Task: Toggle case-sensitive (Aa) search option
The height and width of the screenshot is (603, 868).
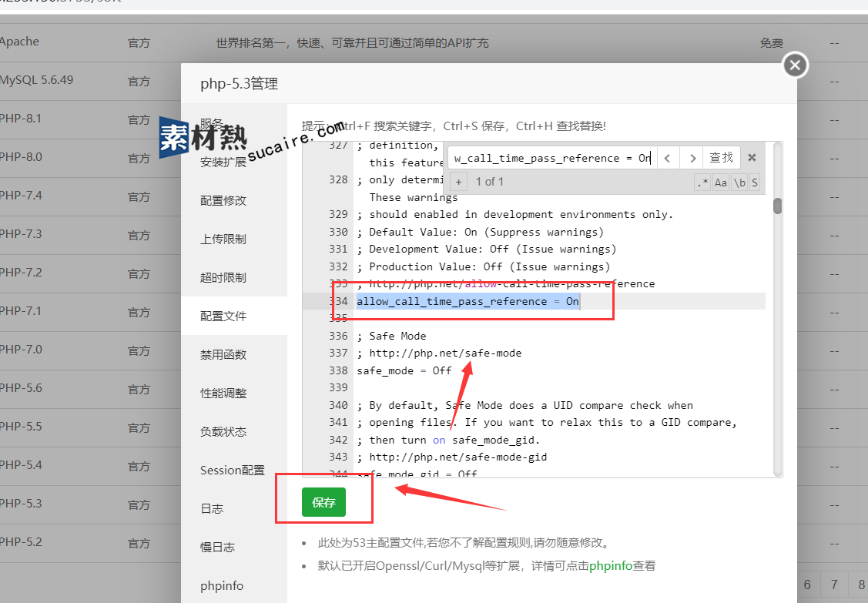Action: (721, 183)
